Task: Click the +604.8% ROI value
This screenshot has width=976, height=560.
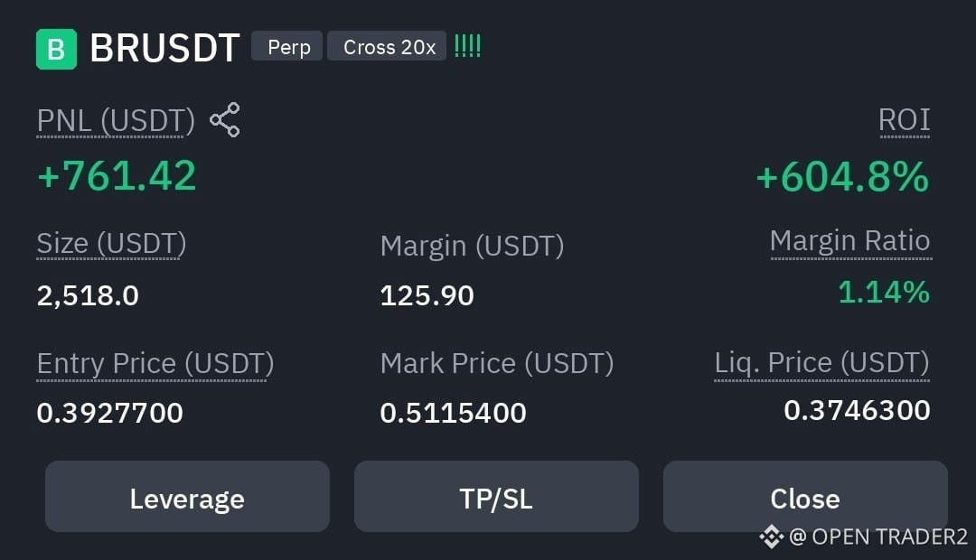Action: tap(842, 177)
